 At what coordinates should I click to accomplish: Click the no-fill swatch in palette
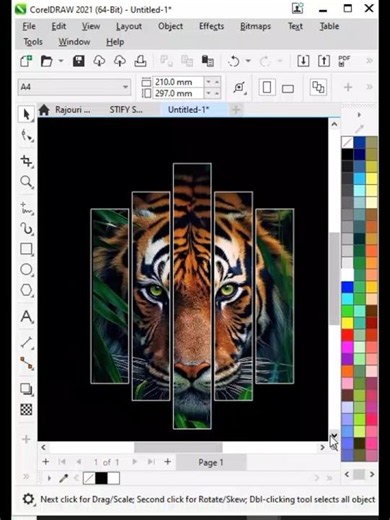(x=347, y=143)
